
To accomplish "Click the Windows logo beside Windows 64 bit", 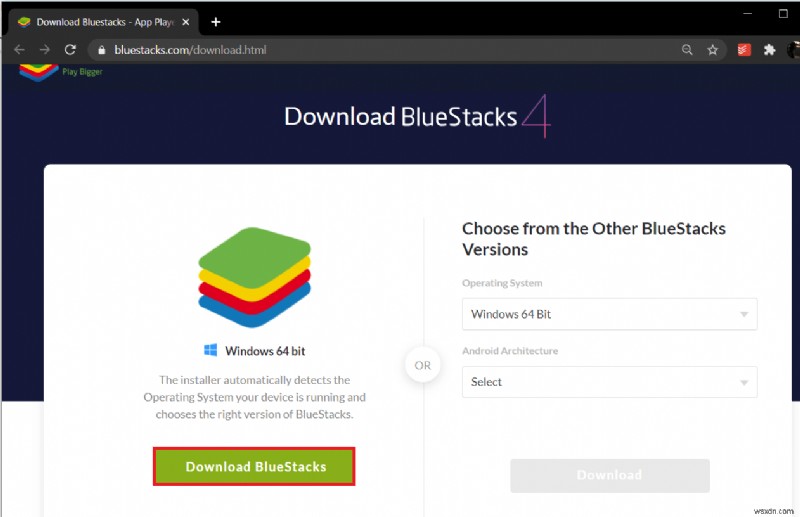I will [x=211, y=351].
